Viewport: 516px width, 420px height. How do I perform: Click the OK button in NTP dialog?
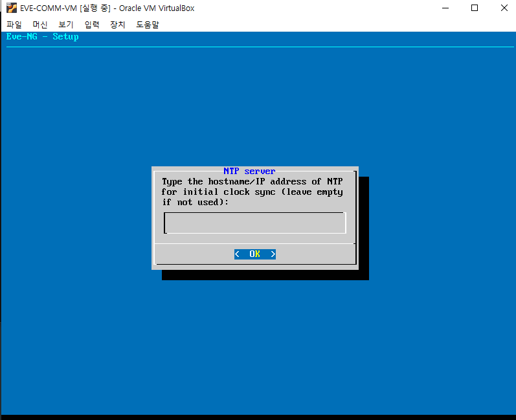(254, 254)
